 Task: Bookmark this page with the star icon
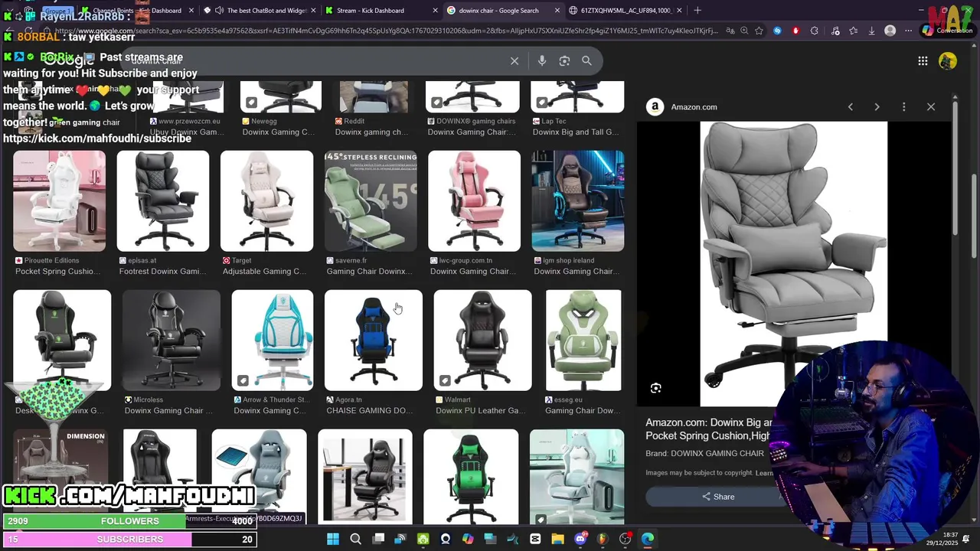(x=759, y=31)
